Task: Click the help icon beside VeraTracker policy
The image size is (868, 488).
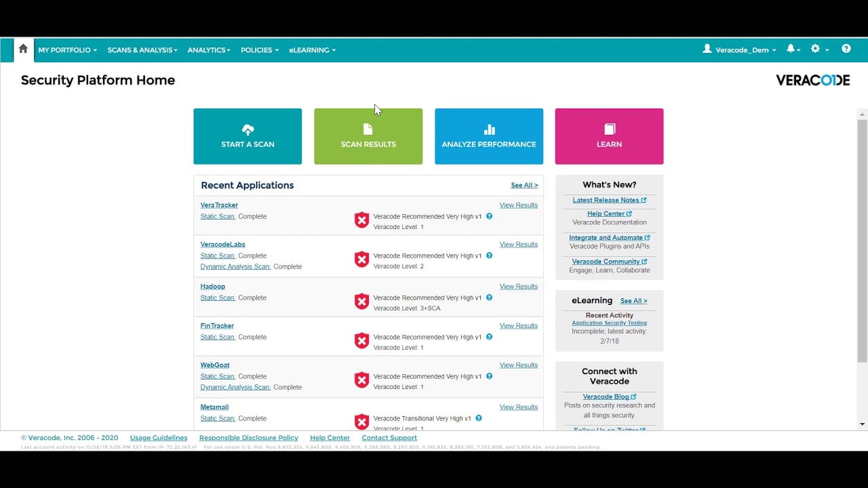Action: pyautogui.click(x=489, y=216)
